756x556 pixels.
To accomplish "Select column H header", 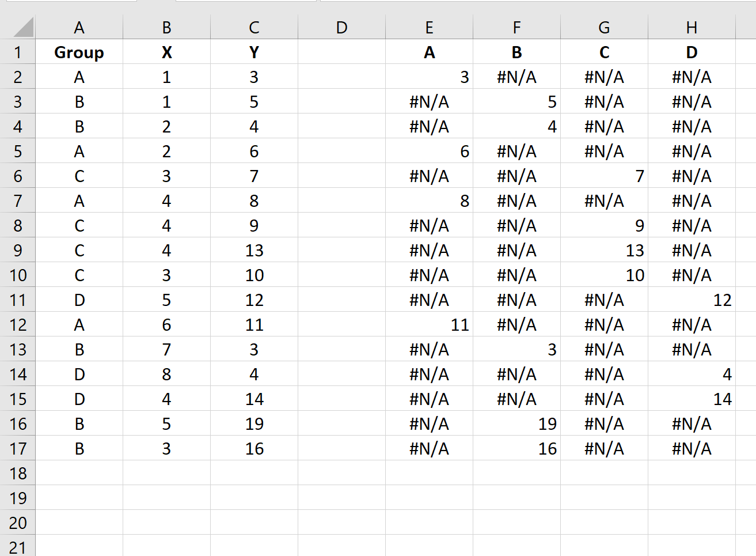I will click(x=692, y=27).
